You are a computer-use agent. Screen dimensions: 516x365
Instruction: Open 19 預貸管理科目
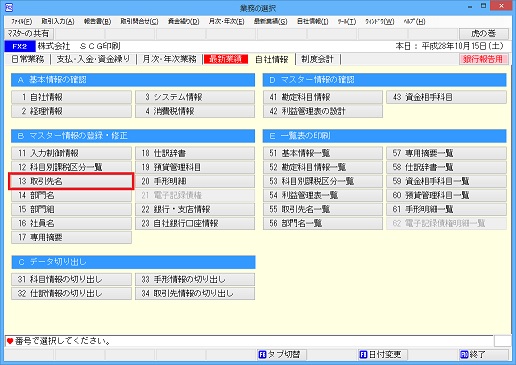click(195, 167)
